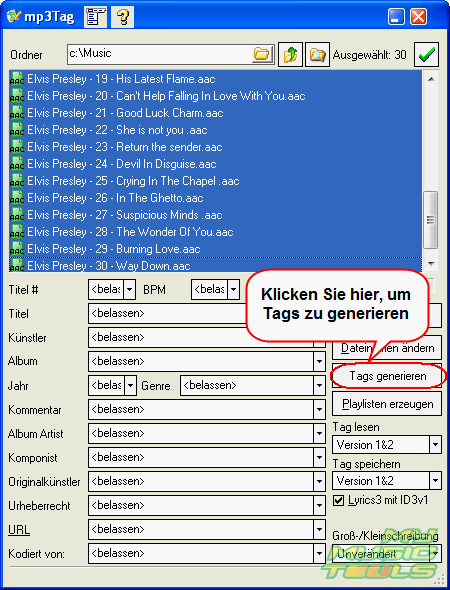Expand the Urheberrecht dropdown
The width and height of the screenshot is (450, 590).
coord(319,505)
